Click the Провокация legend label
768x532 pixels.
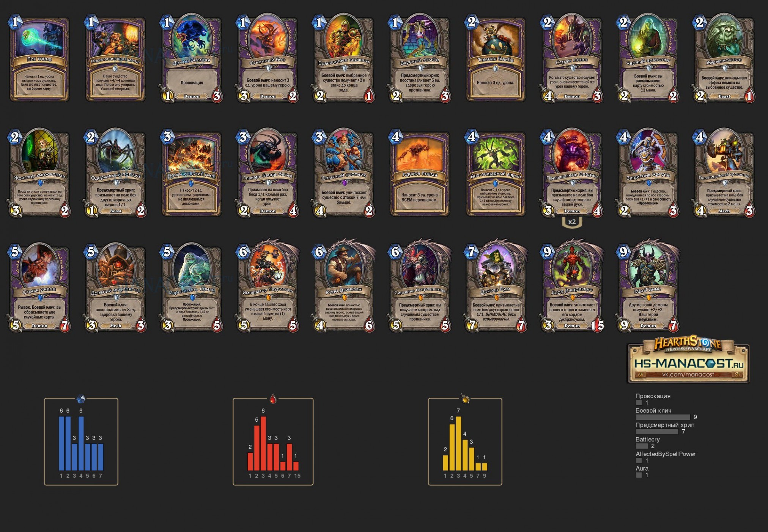pos(653,396)
